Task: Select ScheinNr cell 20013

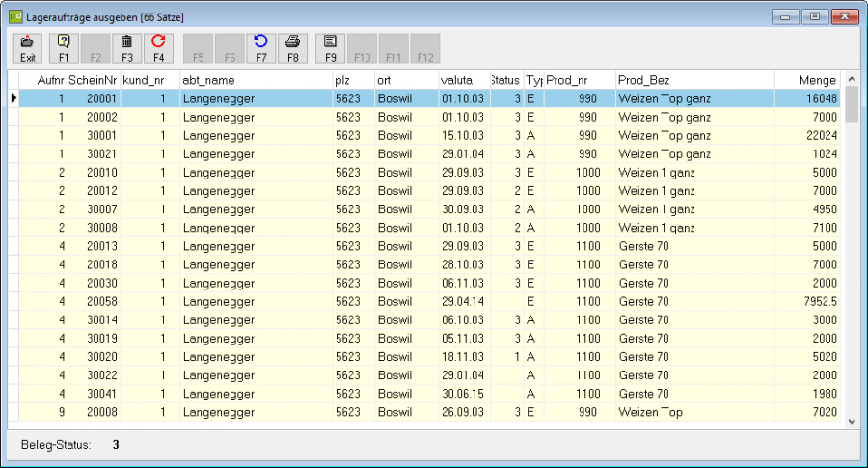Action: (93, 246)
